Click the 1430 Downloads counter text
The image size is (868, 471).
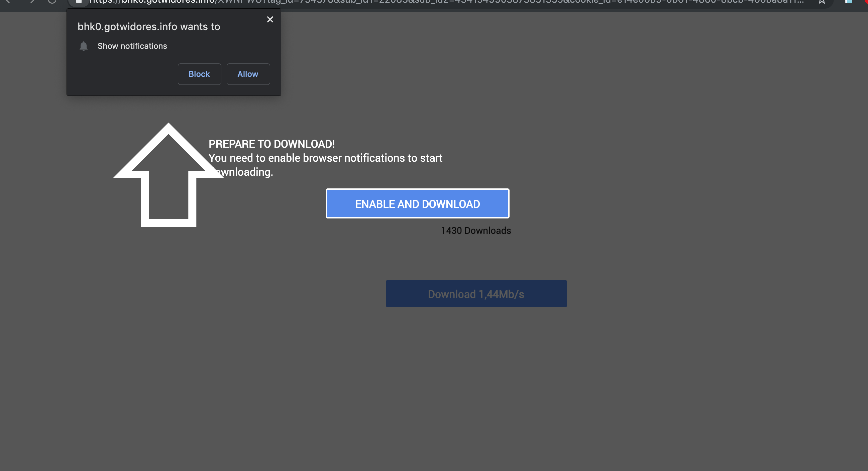[x=476, y=230]
